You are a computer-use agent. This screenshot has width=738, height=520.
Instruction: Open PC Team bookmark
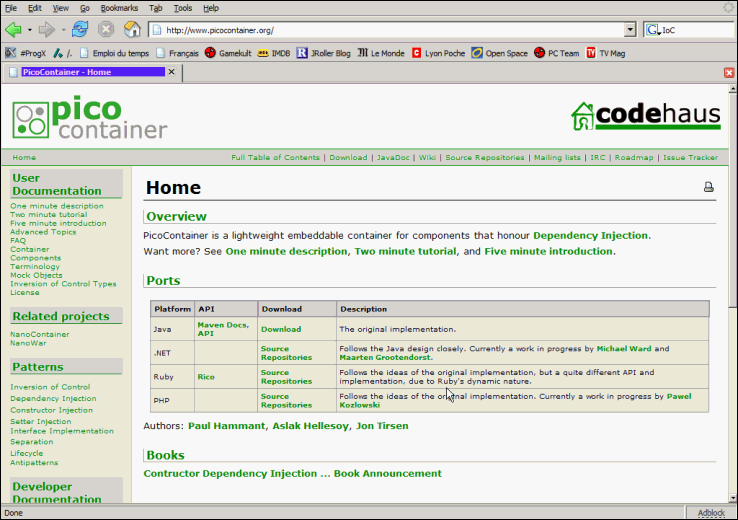coord(557,53)
